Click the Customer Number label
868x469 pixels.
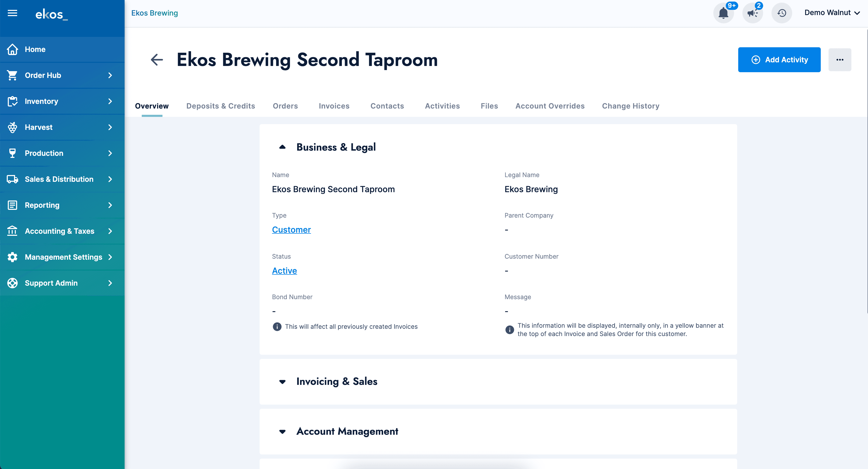tap(531, 256)
